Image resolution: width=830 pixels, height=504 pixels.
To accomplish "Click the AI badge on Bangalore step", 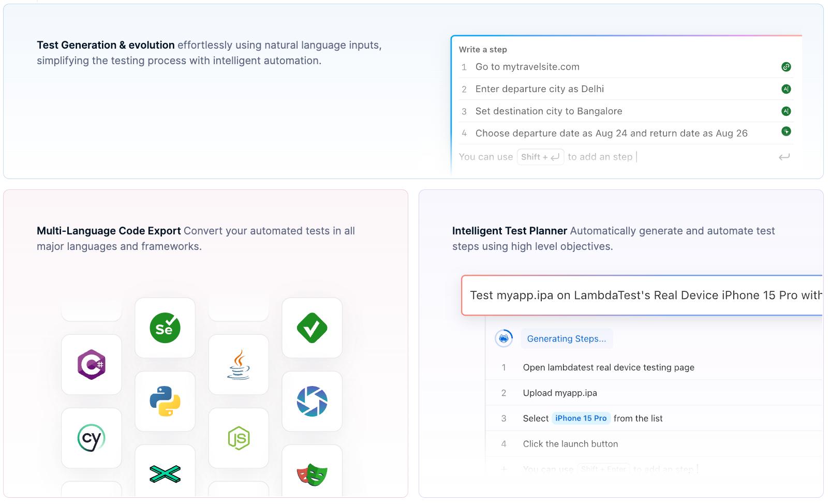I will 786,111.
